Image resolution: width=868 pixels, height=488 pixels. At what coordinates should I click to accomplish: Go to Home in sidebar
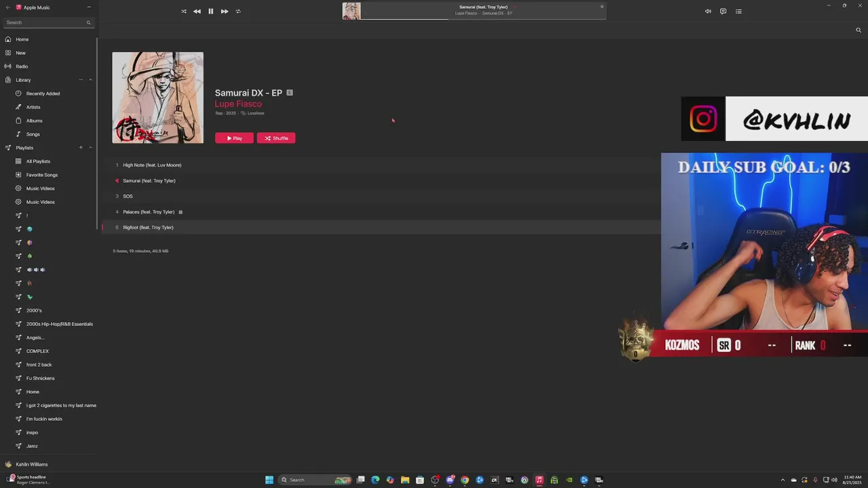22,39
